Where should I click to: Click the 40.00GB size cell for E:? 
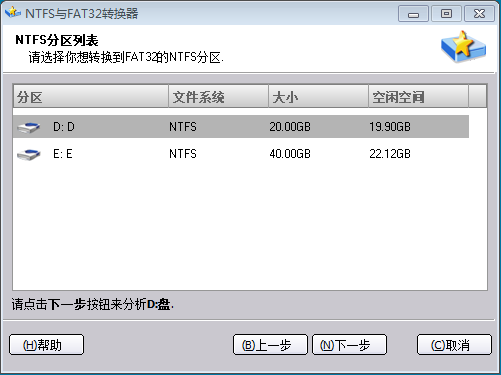click(290, 154)
